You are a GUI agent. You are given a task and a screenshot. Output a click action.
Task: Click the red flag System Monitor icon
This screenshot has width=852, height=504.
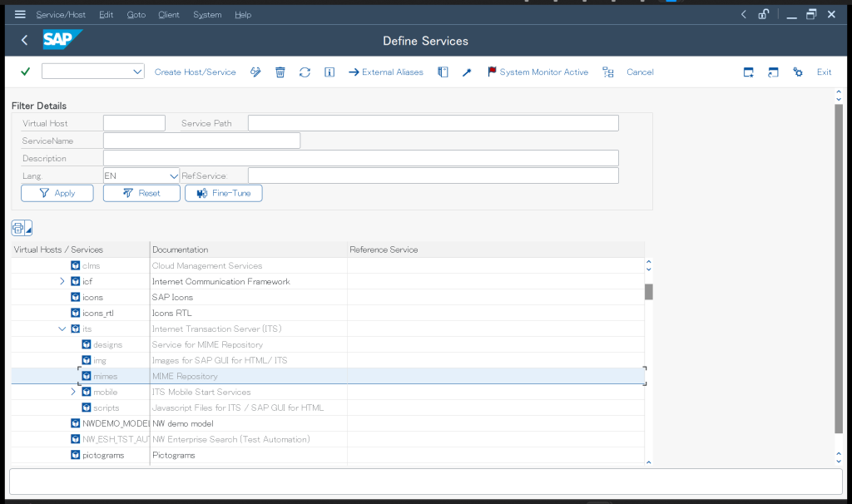pyautogui.click(x=492, y=72)
